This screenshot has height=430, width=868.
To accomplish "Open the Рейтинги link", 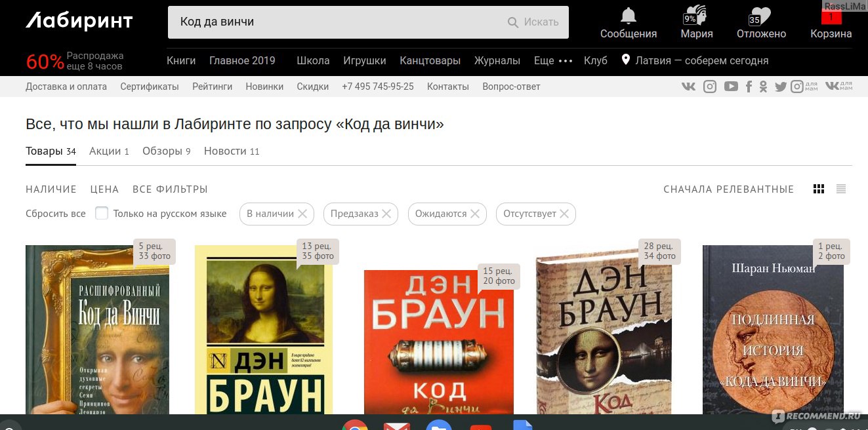I will pos(213,87).
